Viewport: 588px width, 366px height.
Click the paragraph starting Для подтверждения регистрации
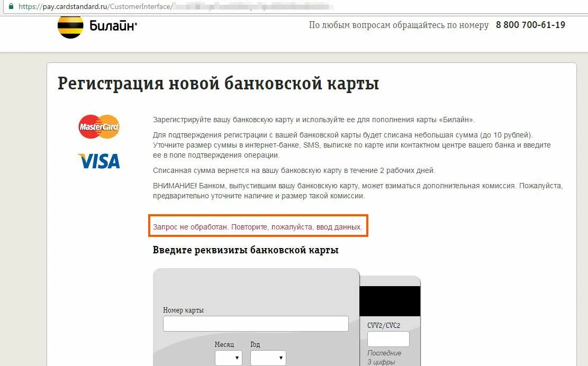point(352,145)
